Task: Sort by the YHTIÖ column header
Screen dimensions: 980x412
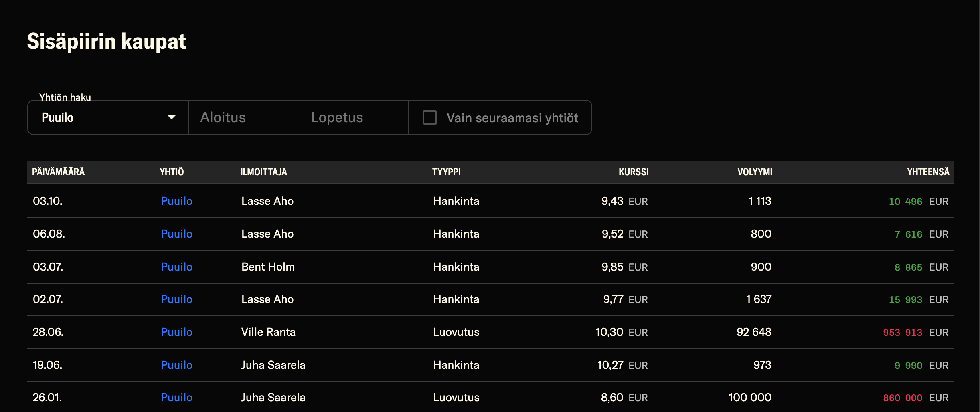Action: 172,172
